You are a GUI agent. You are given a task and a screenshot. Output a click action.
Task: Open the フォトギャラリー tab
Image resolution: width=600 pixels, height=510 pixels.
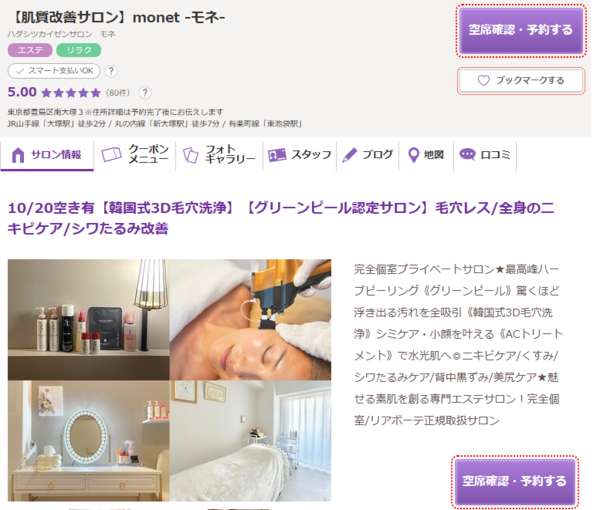[x=219, y=155]
